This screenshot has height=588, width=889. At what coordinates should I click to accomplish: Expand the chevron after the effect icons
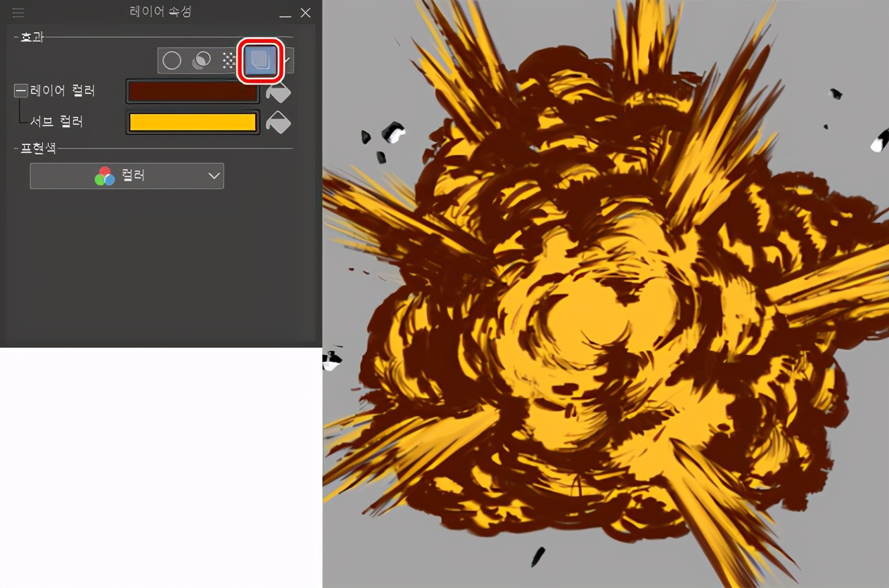click(x=288, y=61)
